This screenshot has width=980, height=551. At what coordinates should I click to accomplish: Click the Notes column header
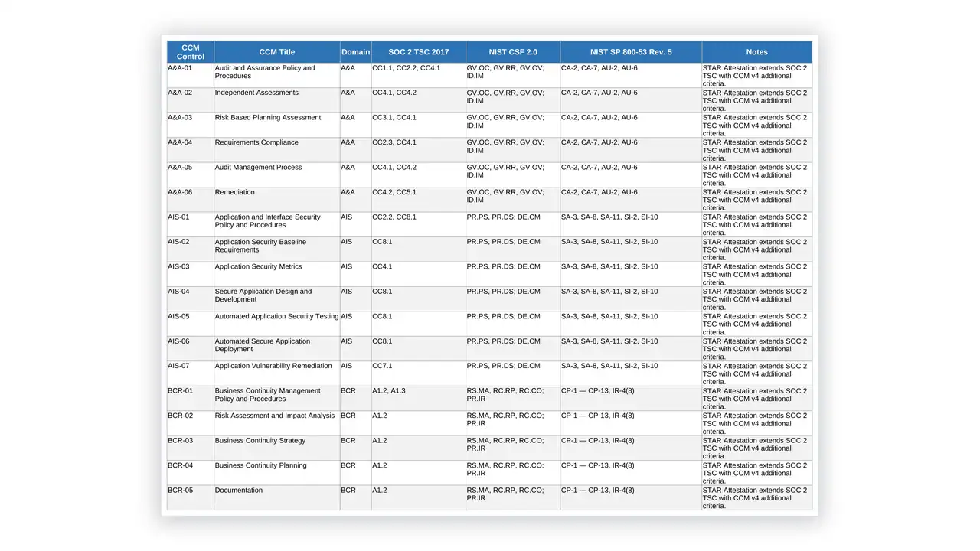tap(757, 52)
